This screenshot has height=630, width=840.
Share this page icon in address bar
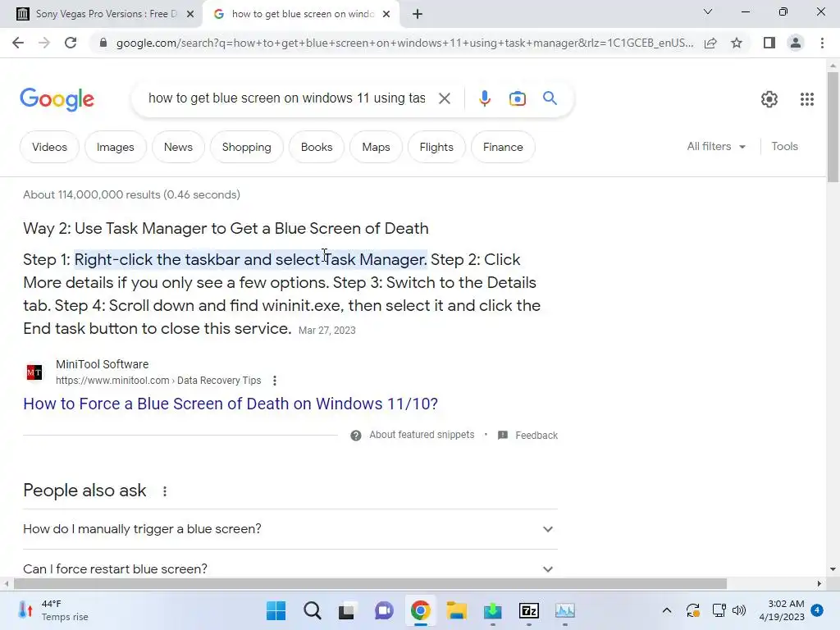click(x=710, y=43)
